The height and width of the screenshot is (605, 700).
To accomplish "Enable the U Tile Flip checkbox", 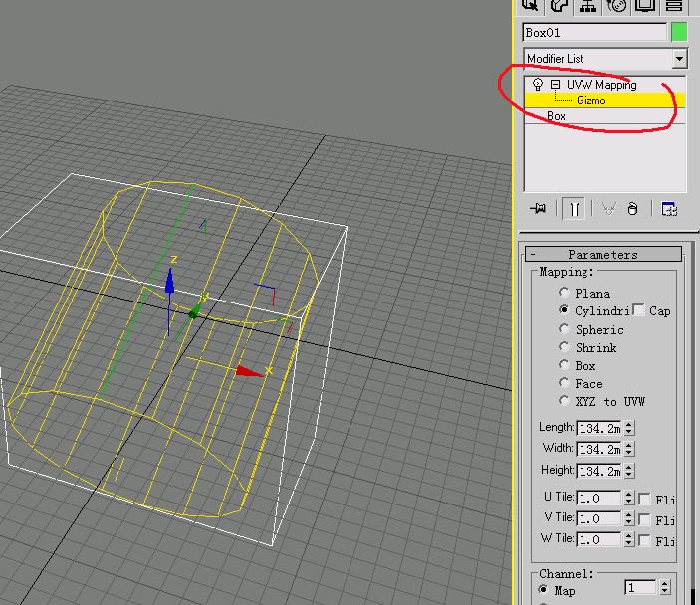I will 645,499.
